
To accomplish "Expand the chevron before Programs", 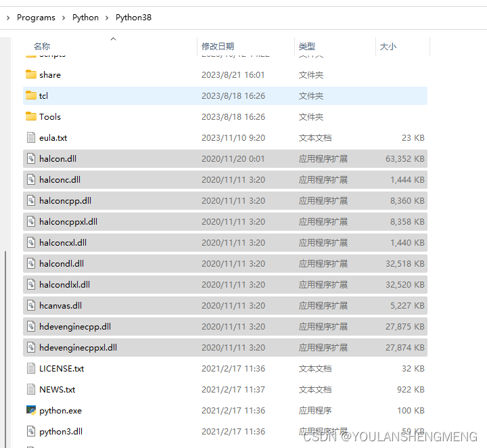I will 8,18.
